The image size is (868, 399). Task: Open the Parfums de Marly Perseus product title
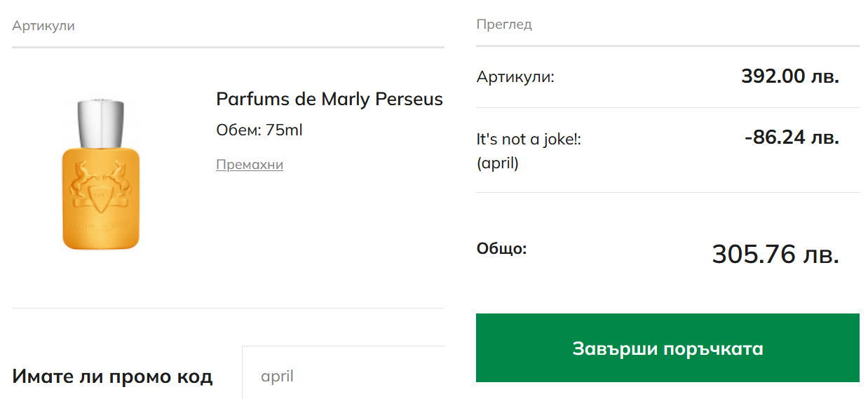(x=329, y=100)
